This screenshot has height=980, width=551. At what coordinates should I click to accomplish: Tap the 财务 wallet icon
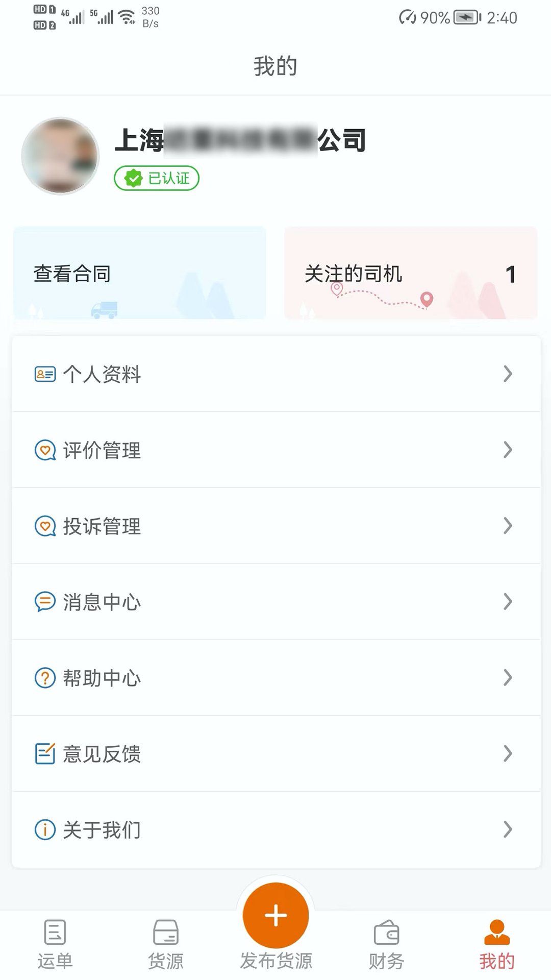pos(386,933)
